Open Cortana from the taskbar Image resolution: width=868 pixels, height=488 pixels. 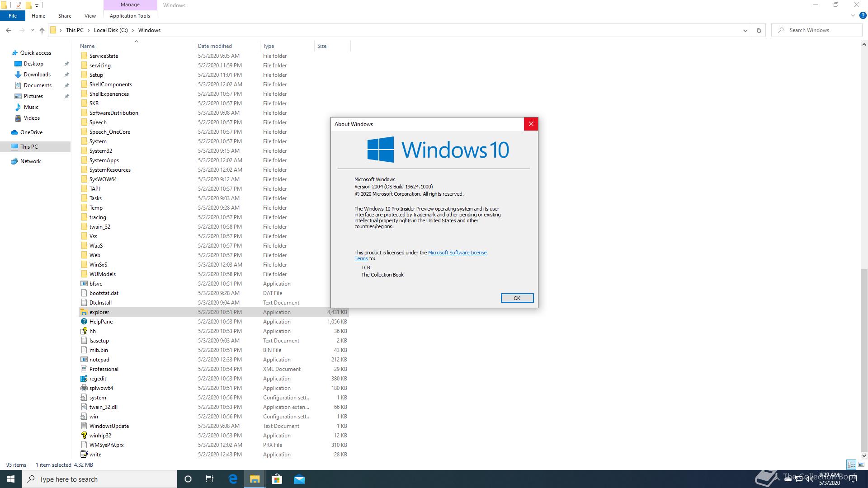pyautogui.click(x=188, y=479)
